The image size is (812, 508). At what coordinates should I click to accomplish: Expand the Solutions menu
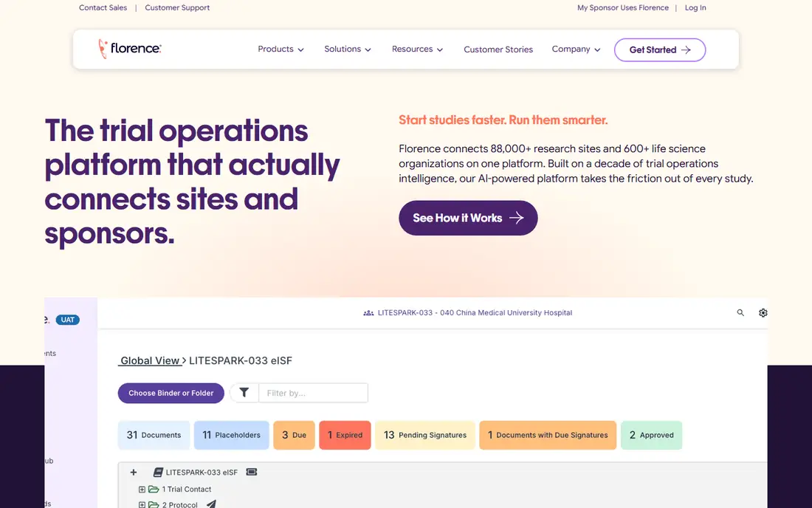point(348,49)
